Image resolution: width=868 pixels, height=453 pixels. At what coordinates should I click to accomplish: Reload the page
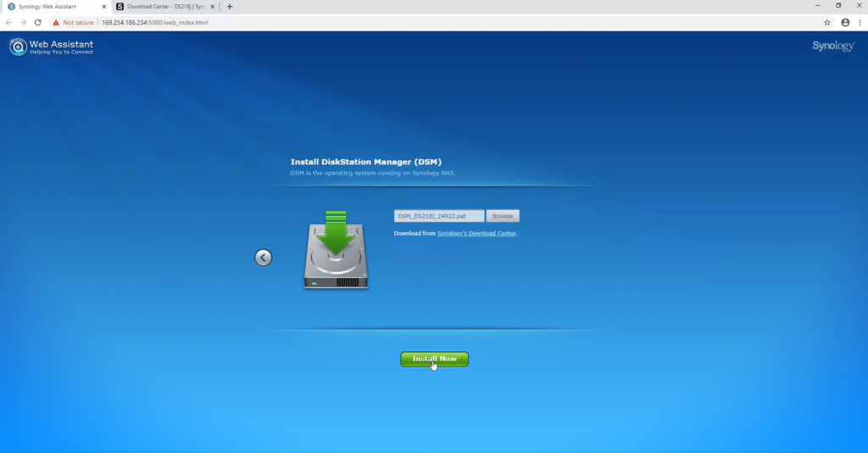point(37,23)
